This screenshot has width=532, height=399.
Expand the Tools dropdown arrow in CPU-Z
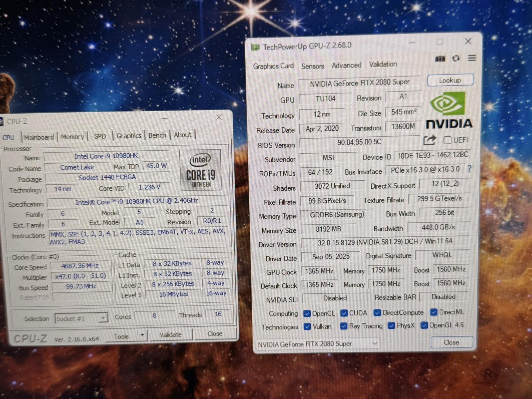(142, 335)
